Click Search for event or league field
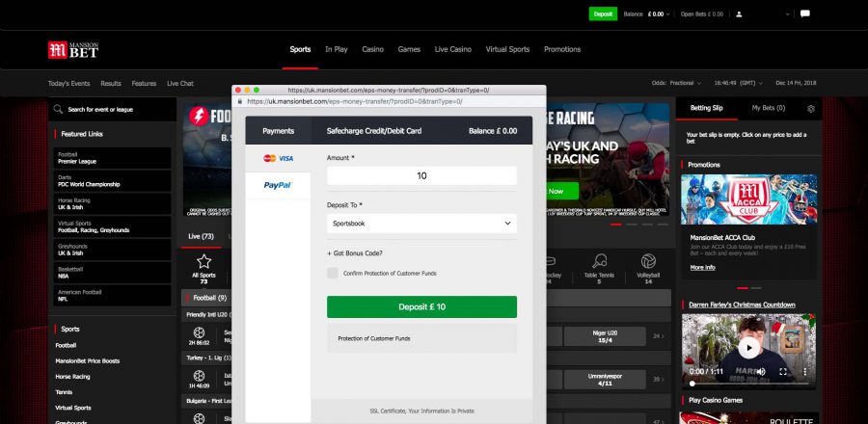This screenshot has height=424, width=868. tap(113, 110)
